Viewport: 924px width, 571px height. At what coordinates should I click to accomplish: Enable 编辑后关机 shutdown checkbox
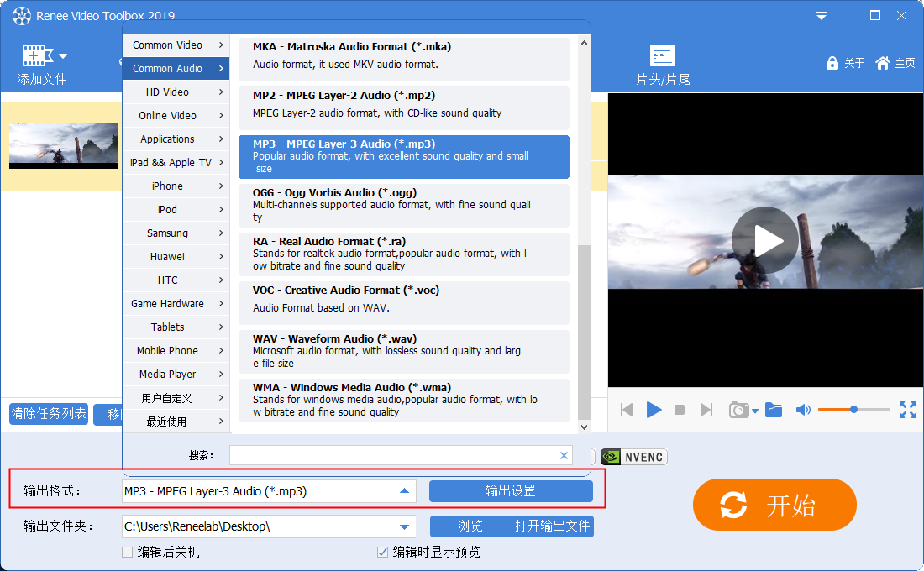tap(128, 553)
